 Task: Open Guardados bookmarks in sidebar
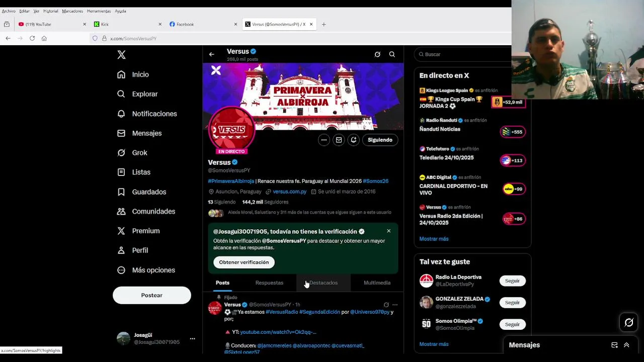(141, 192)
